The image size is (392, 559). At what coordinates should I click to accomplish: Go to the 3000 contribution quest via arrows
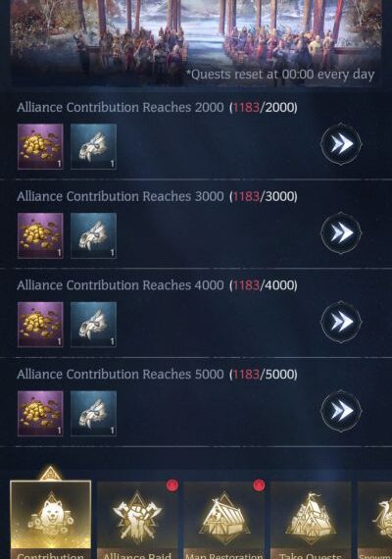pyautogui.click(x=341, y=232)
